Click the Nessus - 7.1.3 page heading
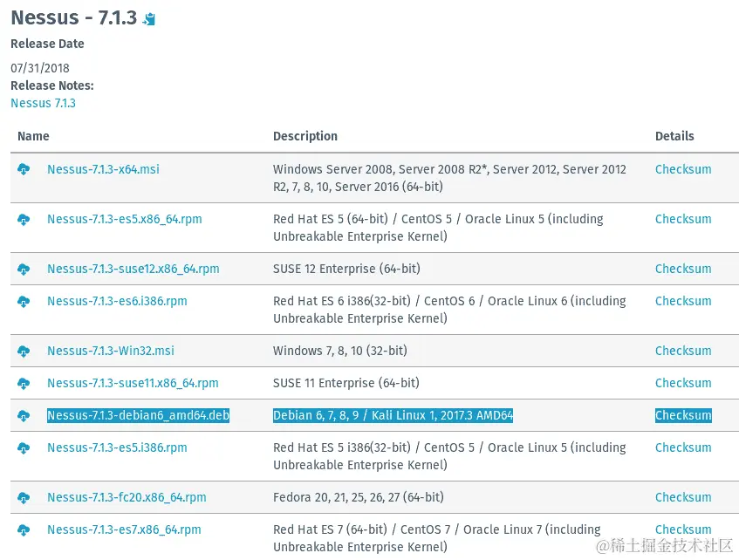 [x=74, y=18]
